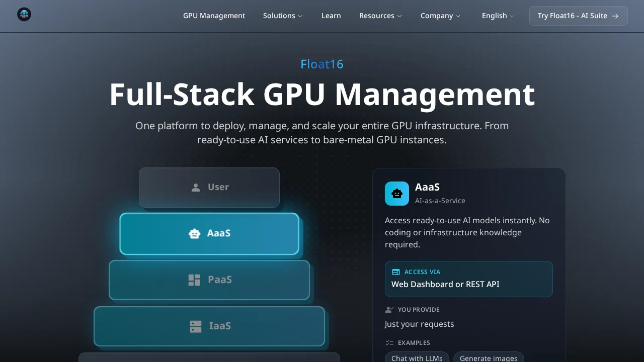Open the English language selector

point(498,16)
